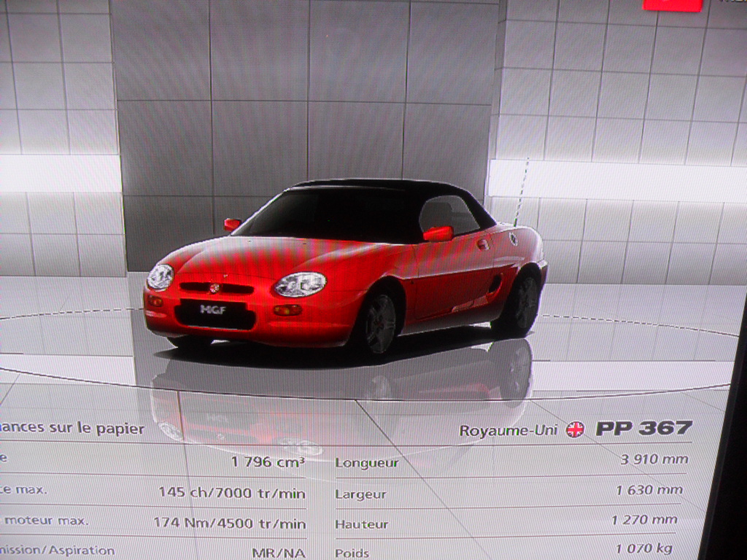This screenshot has height=560, width=747.
Task: Click the 3 910 mm length value
Action: point(654,459)
